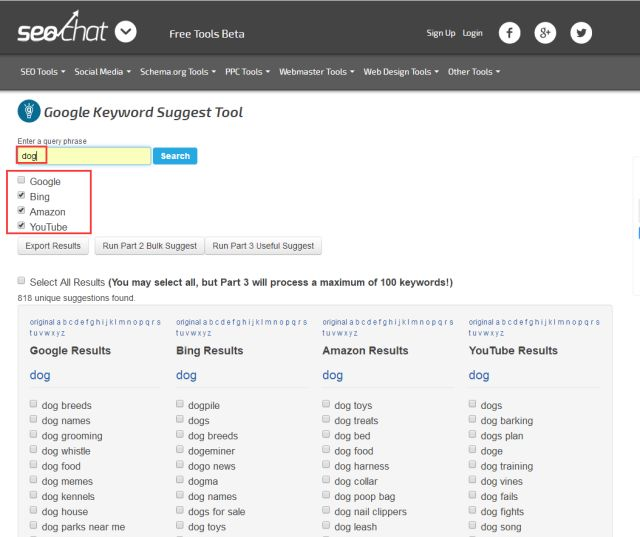Check the 'dog barking' YouTube result
This screenshot has width=640, height=537.
click(472, 419)
